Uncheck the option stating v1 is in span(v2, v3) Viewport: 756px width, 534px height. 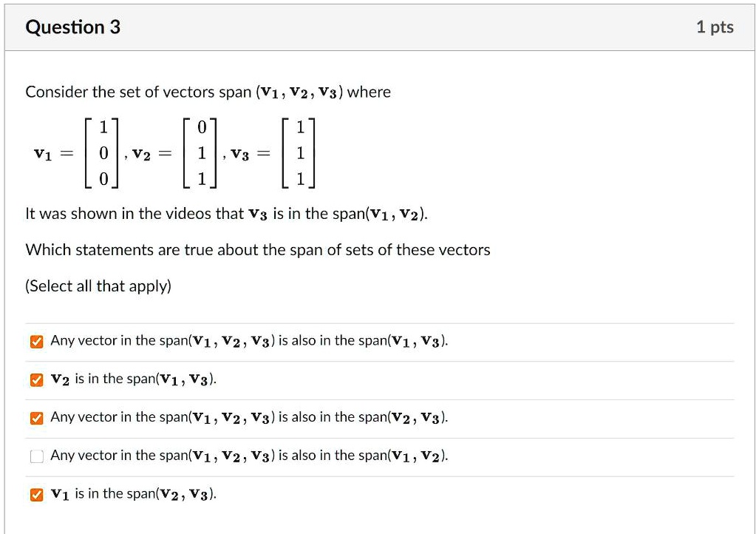36,494
